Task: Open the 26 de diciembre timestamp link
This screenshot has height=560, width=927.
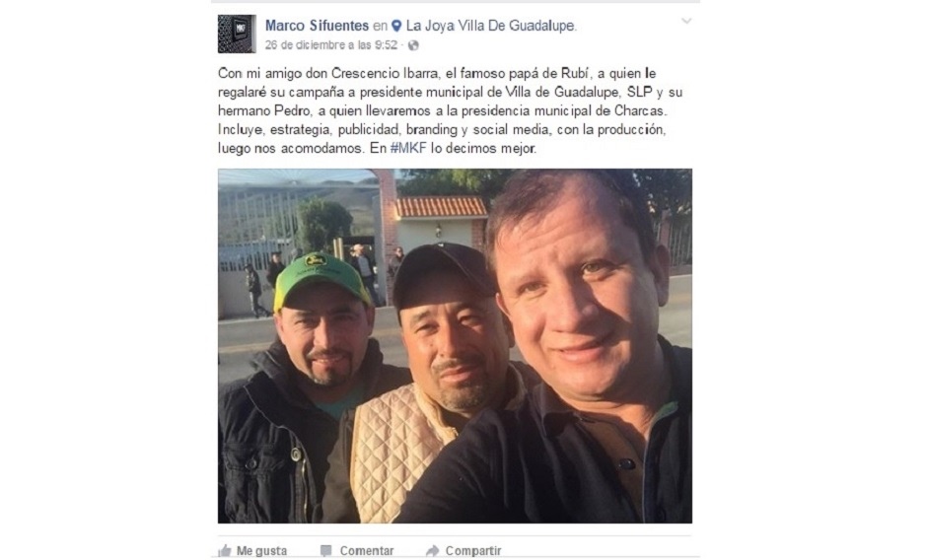Action: click(x=331, y=45)
